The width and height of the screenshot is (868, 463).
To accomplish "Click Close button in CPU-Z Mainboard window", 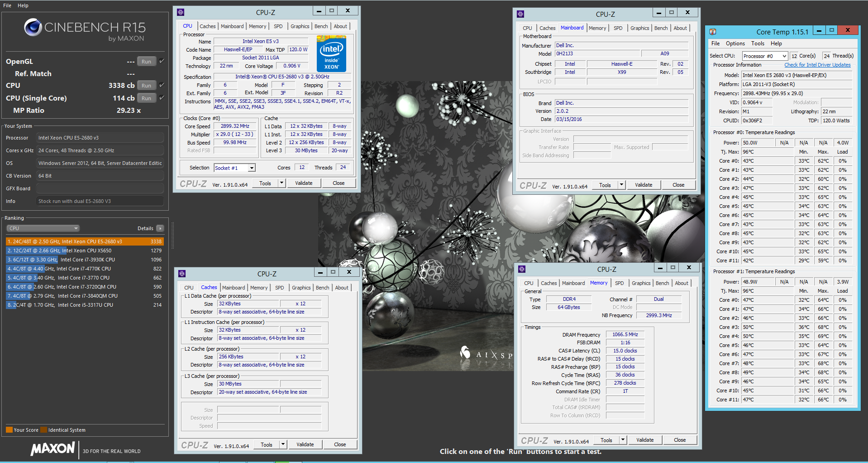I will click(x=678, y=185).
